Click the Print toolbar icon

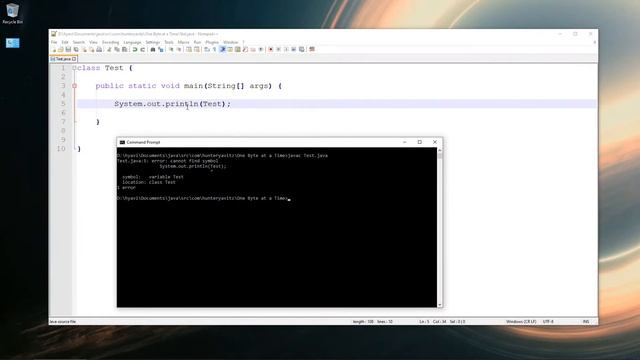coord(99,49)
